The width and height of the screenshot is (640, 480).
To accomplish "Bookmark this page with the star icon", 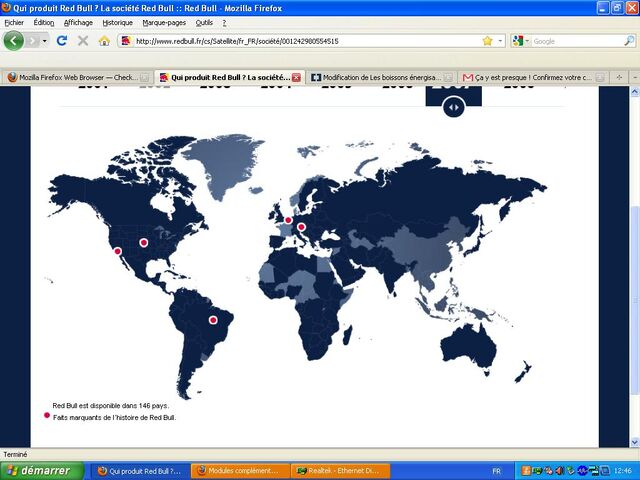I will coord(487,41).
